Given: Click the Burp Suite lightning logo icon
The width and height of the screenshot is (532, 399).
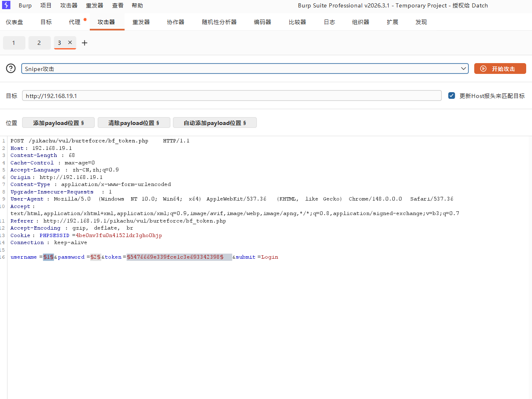Looking at the screenshot, I should 6,5.
